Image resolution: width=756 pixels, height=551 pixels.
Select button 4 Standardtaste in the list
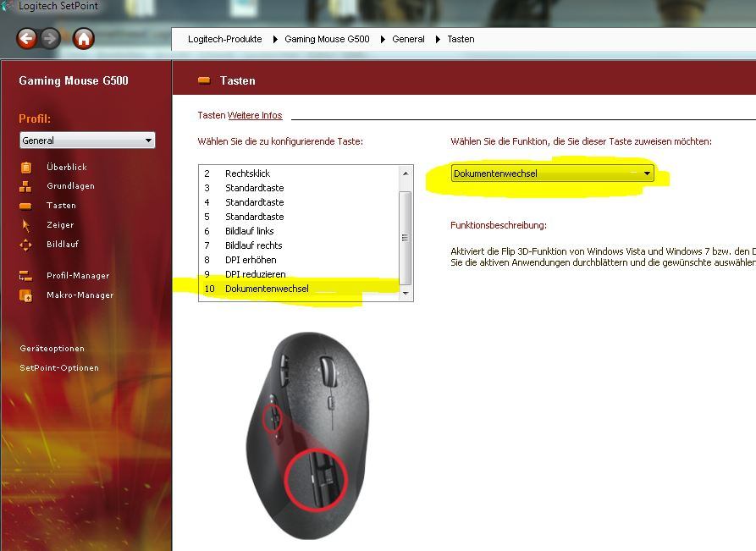(299, 202)
